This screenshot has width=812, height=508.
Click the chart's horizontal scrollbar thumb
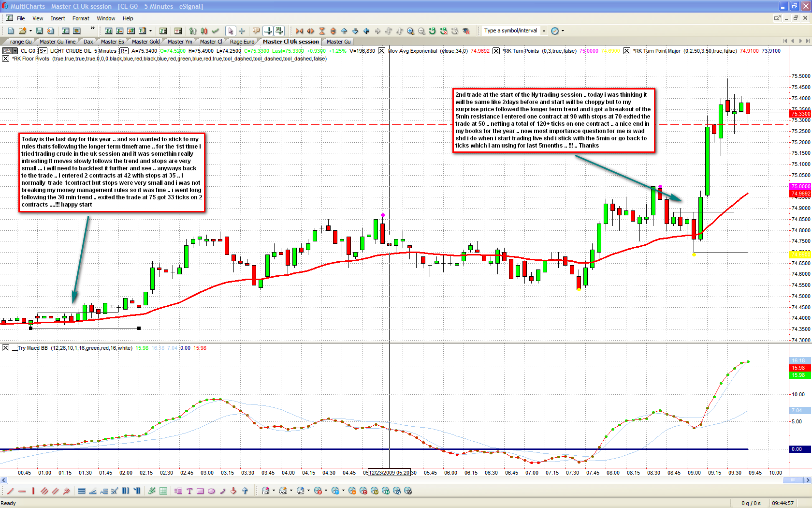point(793,480)
